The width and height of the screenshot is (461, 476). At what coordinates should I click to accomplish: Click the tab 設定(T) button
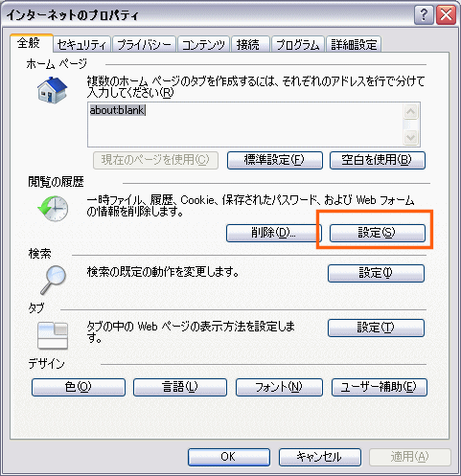pyautogui.click(x=376, y=328)
